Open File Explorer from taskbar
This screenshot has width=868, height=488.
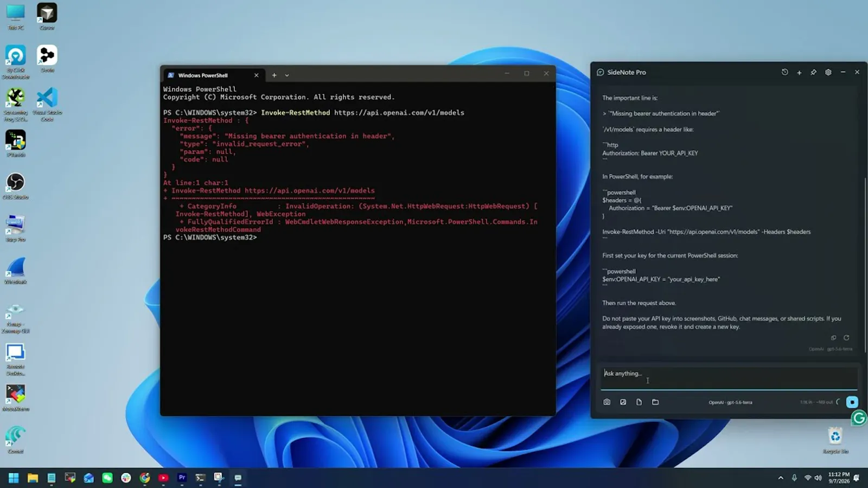(33, 478)
